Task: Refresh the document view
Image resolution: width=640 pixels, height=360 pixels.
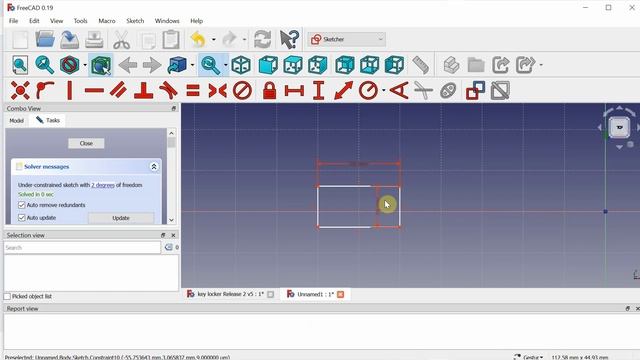Action: (262, 40)
